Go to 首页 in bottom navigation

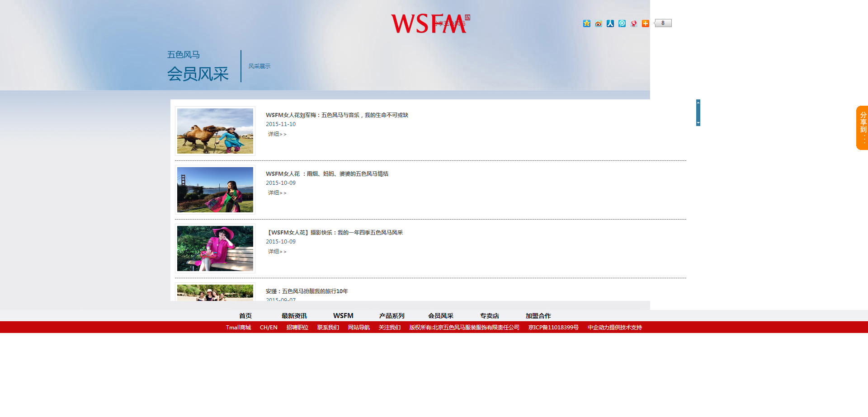click(245, 316)
